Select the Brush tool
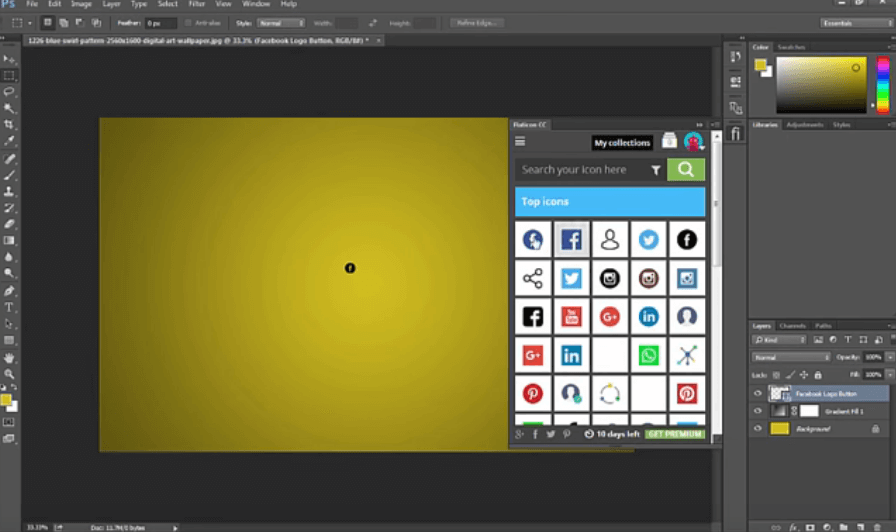Screen dimensions: 896x532 coord(9,175)
